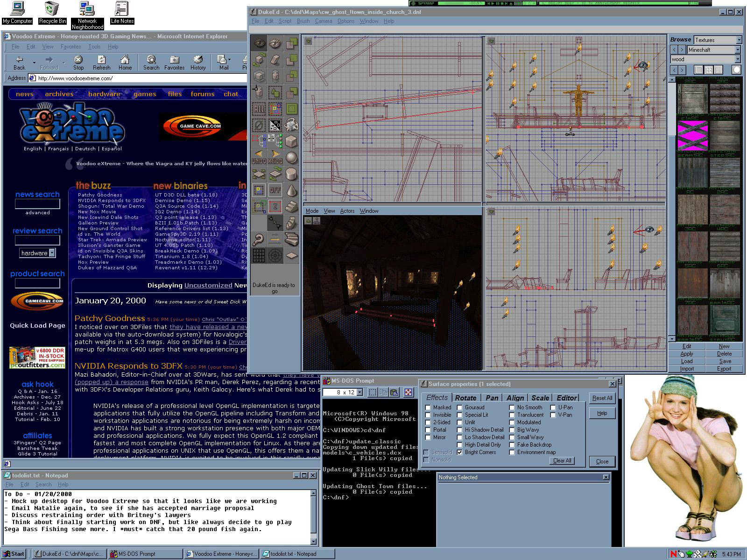The width and height of the screenshot is (747, 560).
Task: Select the flat sheet builder in DukeEd
Action: [x=291, y=255]
